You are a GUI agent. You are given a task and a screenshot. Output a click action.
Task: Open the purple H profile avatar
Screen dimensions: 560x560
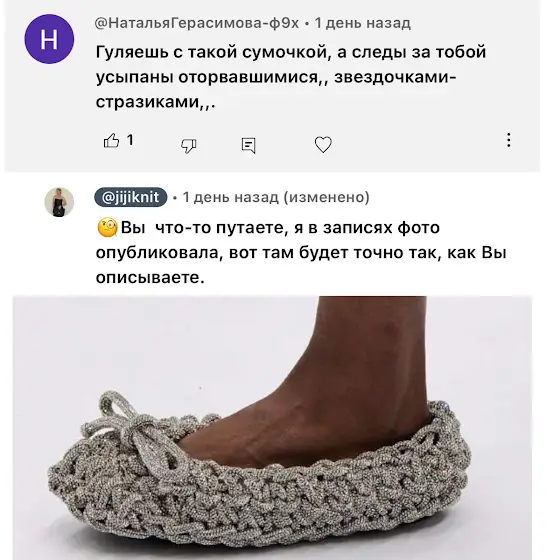[49, 39]
